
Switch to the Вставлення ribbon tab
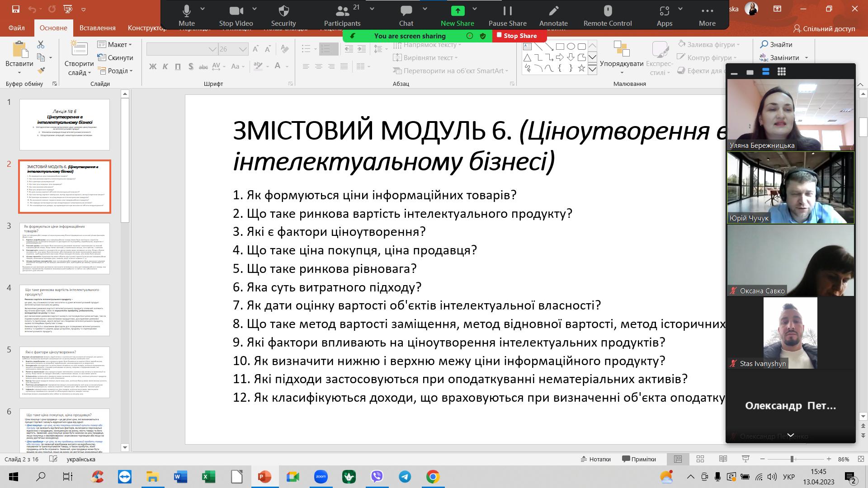98,28
